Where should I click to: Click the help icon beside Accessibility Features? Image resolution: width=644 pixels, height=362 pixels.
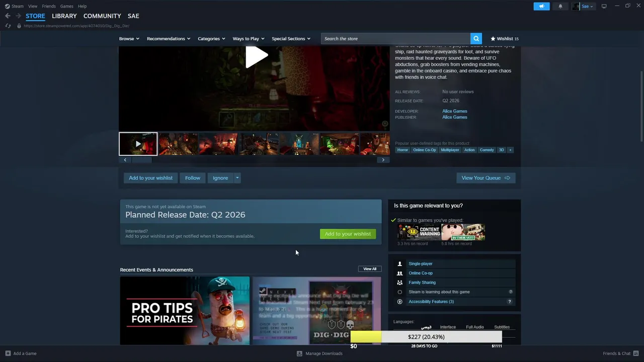click(x=509, y=302)
